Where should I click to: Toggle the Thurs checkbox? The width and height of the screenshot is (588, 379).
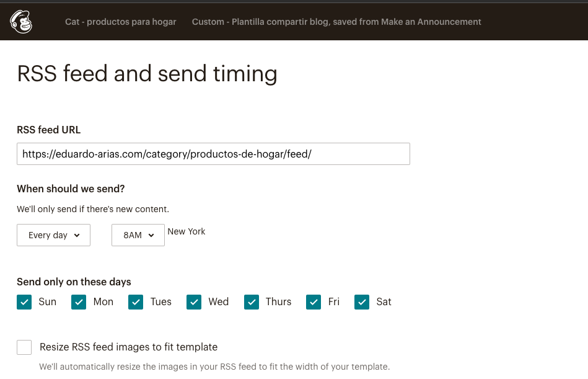tap(252, 302)
